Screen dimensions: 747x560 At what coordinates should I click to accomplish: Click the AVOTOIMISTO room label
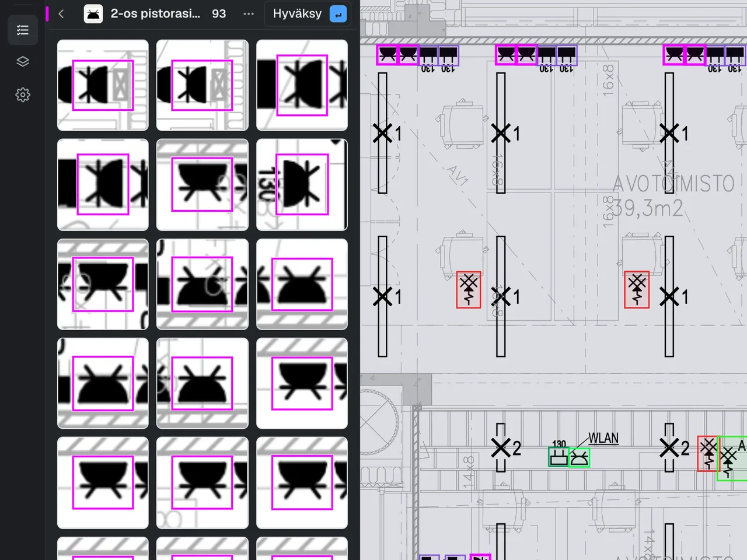click(673, 184)
